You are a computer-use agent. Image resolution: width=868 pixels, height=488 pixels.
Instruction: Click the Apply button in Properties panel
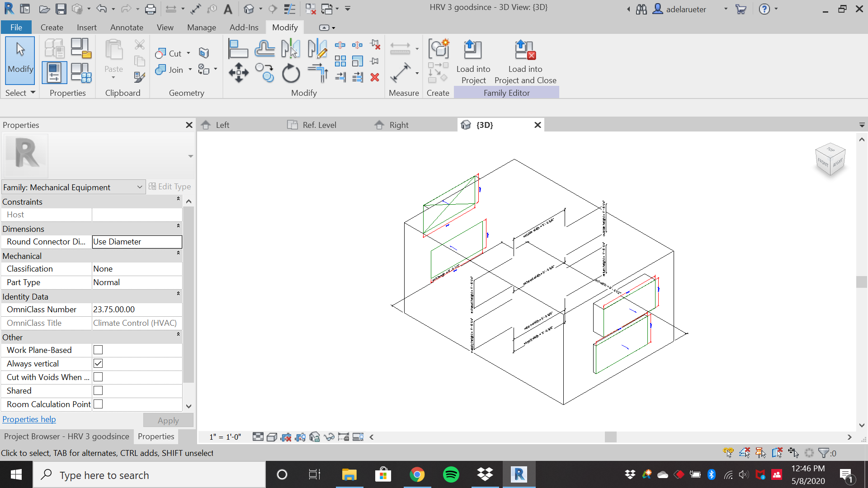168,420
